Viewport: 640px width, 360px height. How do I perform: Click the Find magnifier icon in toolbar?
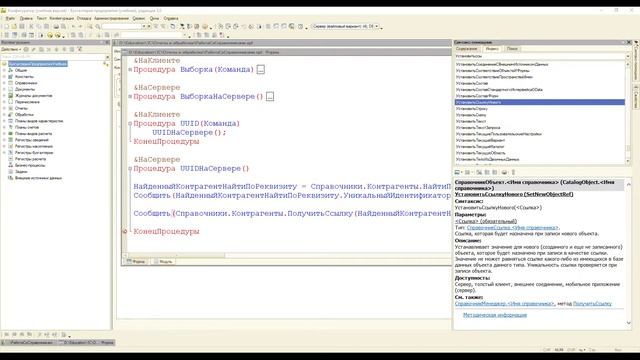pos(98,27)
